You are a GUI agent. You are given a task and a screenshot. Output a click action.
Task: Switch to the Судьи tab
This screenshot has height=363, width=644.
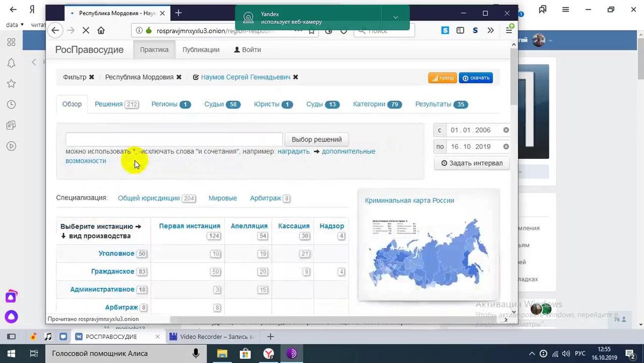tap(222, 104)
